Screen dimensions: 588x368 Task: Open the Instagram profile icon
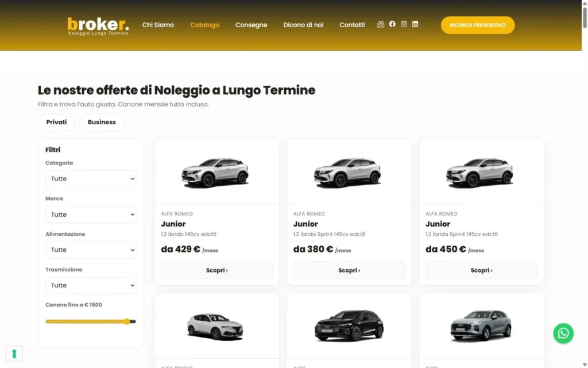pyautogui.click(x=404, y=24)
